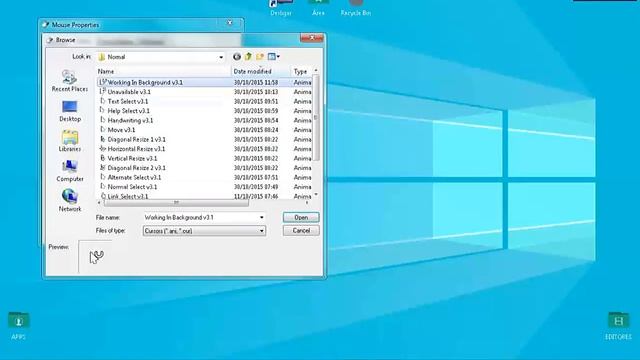Click the Open button

301,218
